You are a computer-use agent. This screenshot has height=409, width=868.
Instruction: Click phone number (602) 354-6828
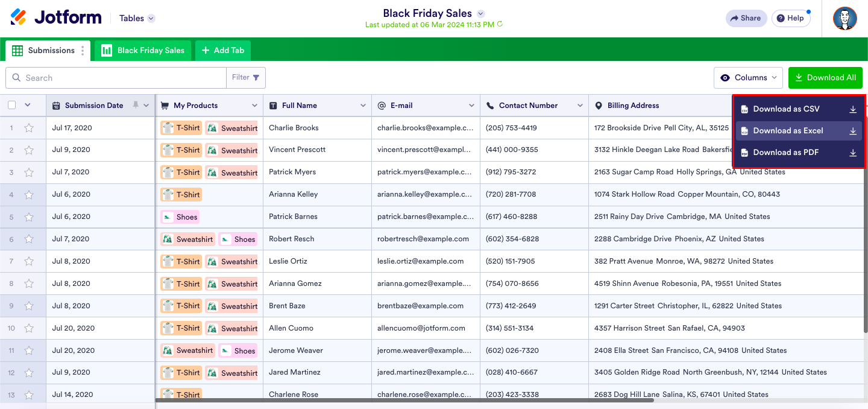512,239
